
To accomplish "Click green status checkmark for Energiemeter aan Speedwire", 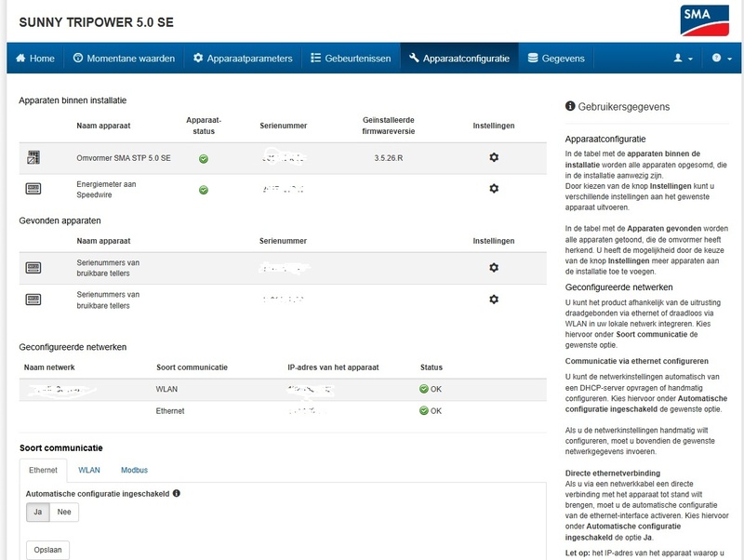I will coord(204,190).
